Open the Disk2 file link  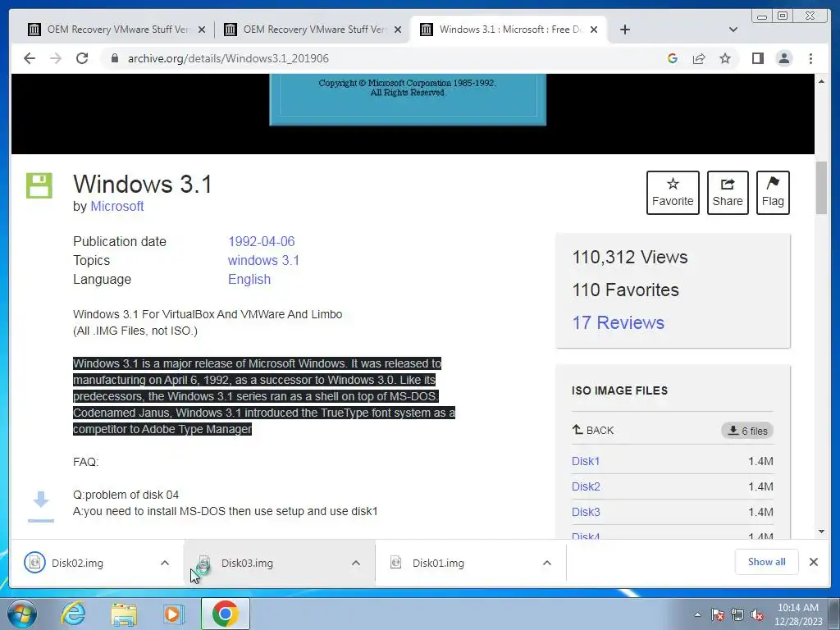pyautogui.click(x=586, y=486)
